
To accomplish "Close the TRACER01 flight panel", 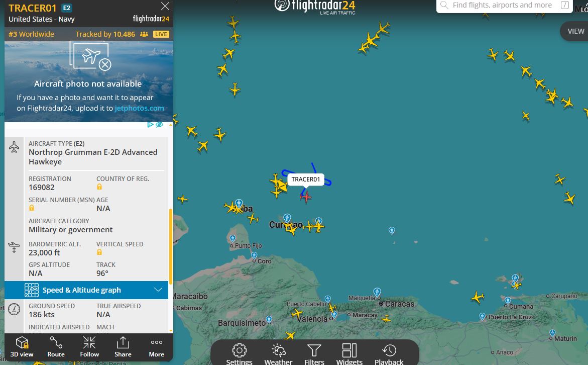I will click(x=165, y=6).
